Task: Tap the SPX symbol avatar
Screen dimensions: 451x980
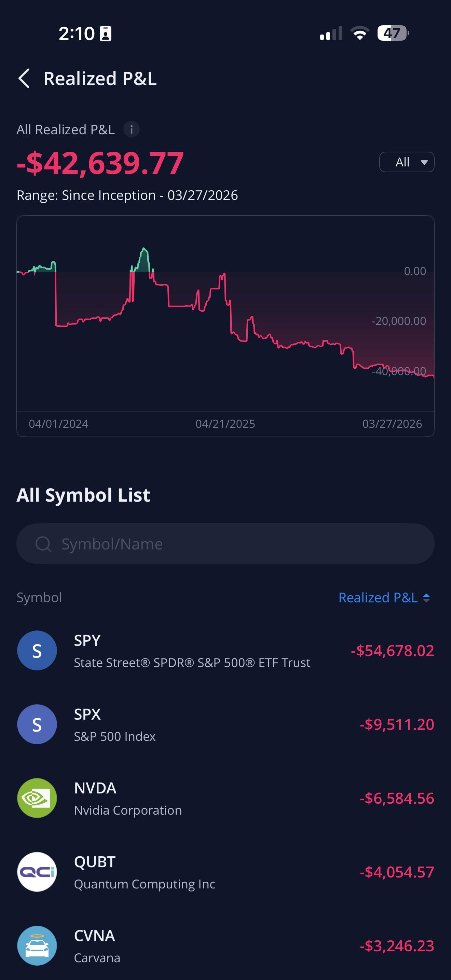Action: pyautogui.click(x=37, y=724)
